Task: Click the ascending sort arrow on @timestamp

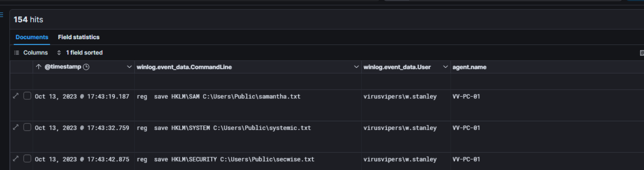Action: pyautogui.click(x=39, y=67)
